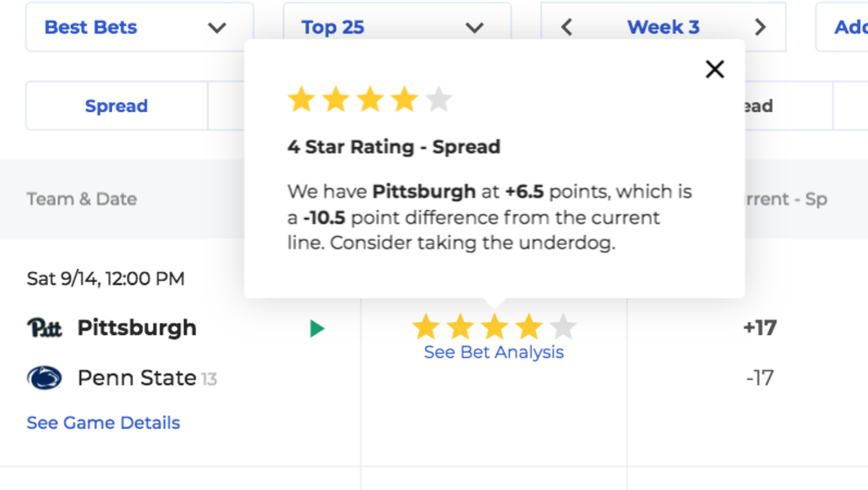Advance to next week with right chevron

tap(760, 27)
